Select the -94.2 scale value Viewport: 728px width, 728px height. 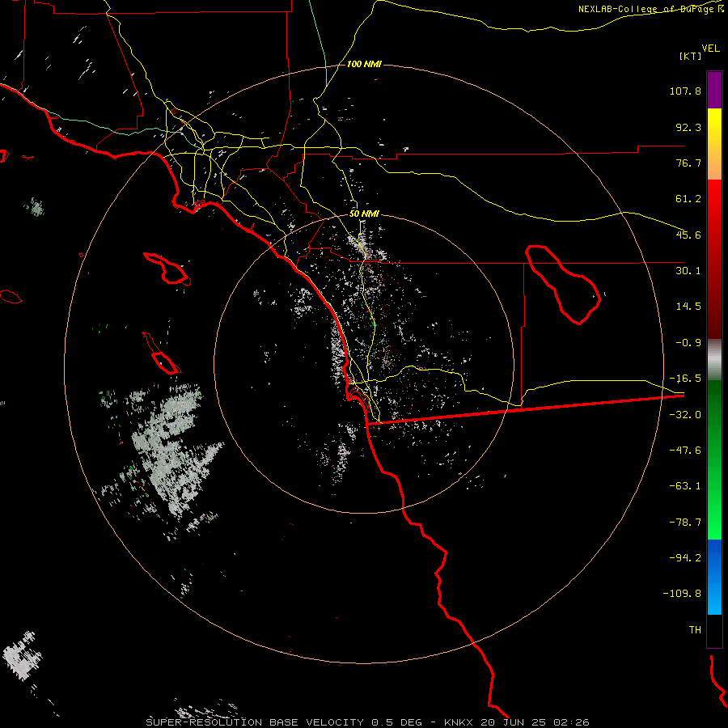(685, 557)
